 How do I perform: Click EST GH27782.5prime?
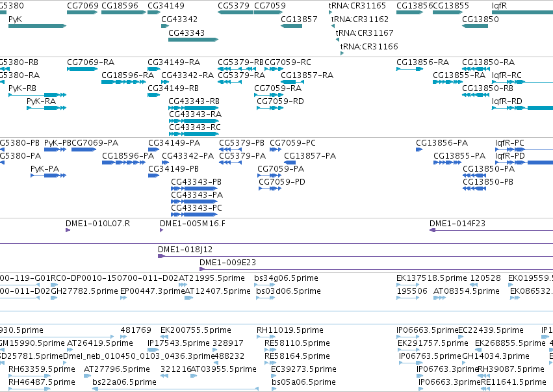54,298
